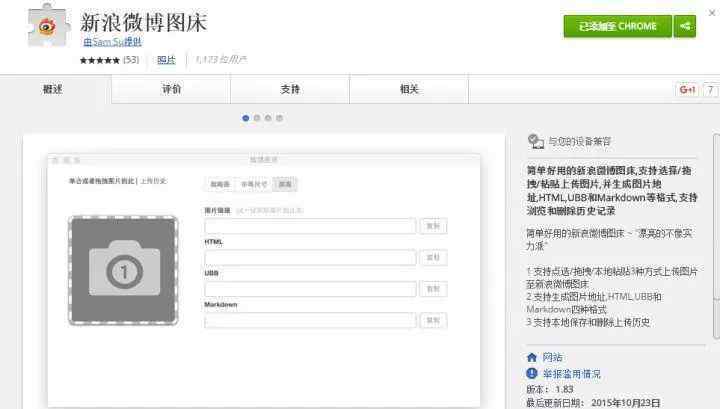This screenshot has width=720, height=409.
Task: Select the highlighted third size option in screenshot
Action: coord(285,184)
